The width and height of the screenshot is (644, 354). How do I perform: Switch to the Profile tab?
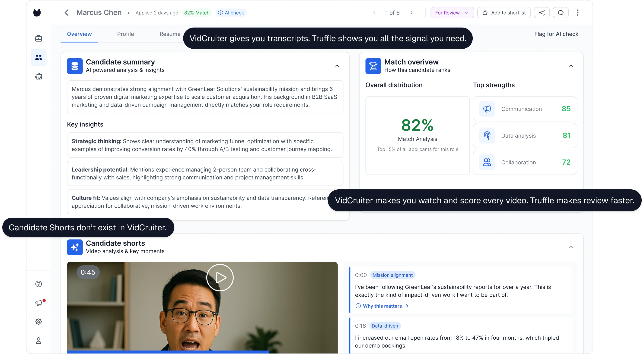(x=125, y=34)
